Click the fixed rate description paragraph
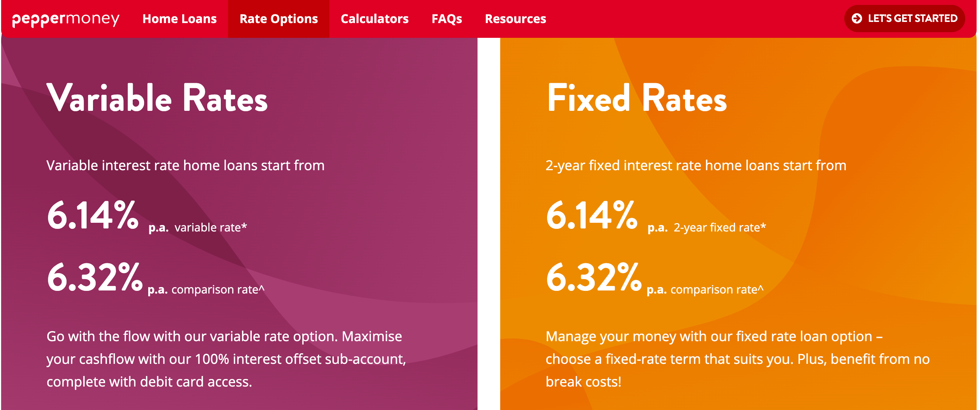 point(738,359)
